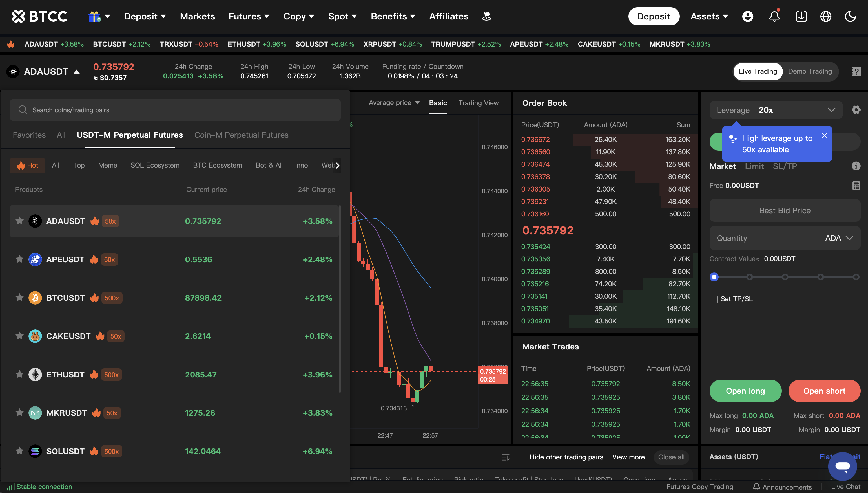Check Hide other trading pairs
Screen dimensions: 868x493
click(x=522, y=457)
